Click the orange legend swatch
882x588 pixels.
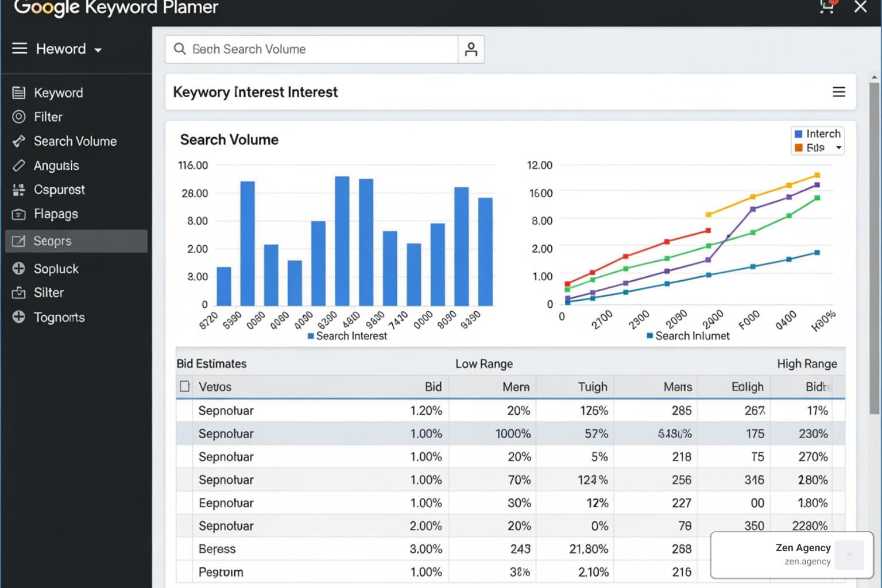tap(798, 148)
